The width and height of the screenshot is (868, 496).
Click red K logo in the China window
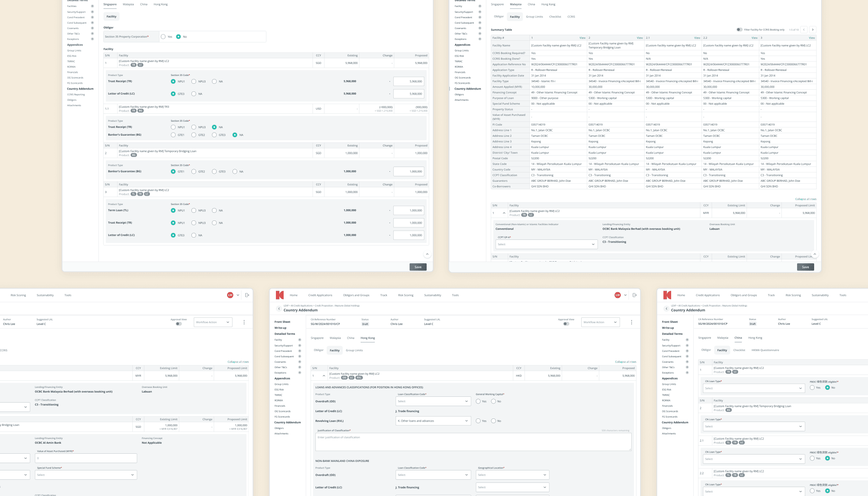(667, 295)
